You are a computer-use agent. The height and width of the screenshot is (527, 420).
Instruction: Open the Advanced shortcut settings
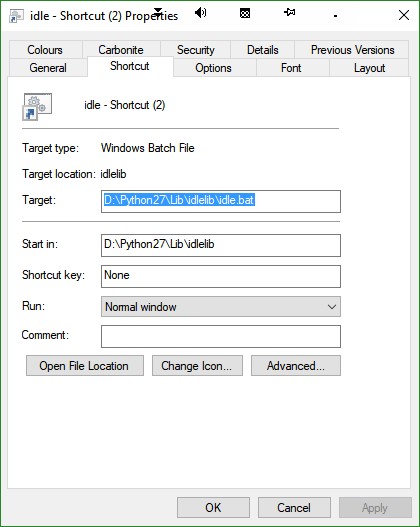pos(296,366)
